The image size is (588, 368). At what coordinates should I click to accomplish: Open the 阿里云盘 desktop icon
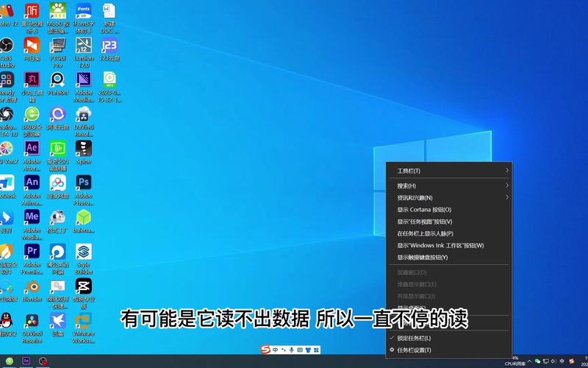(58, 118)
